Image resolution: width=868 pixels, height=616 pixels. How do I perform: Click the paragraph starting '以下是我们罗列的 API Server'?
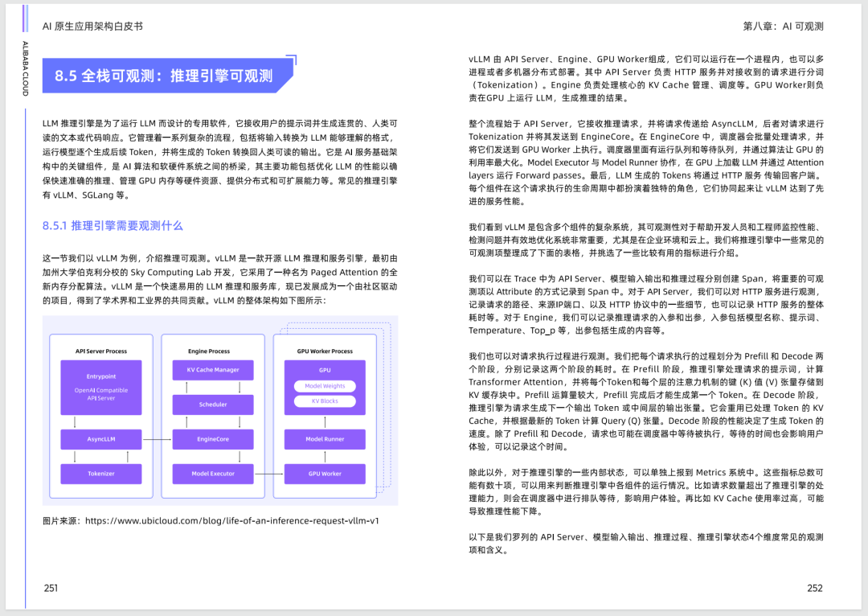pos(646,544)
